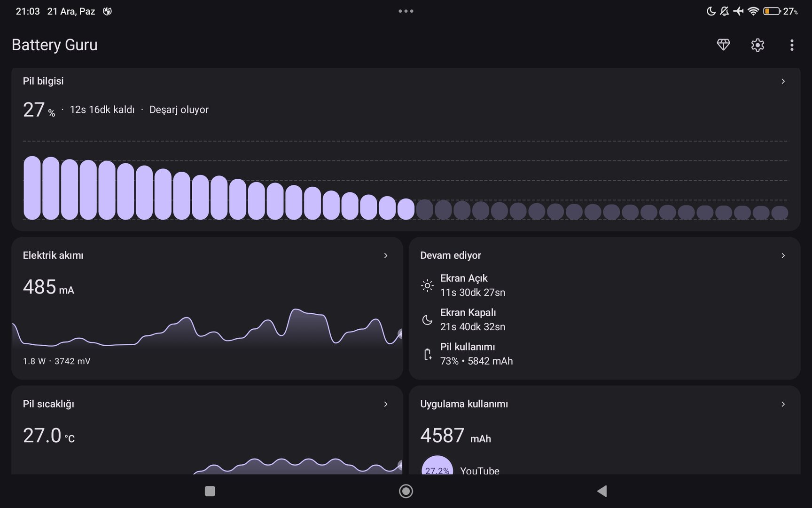Image resolution: width=812 pixels, height=508 pixels.
Task: Tap the status icon beside the date
Action: [107, 11]
